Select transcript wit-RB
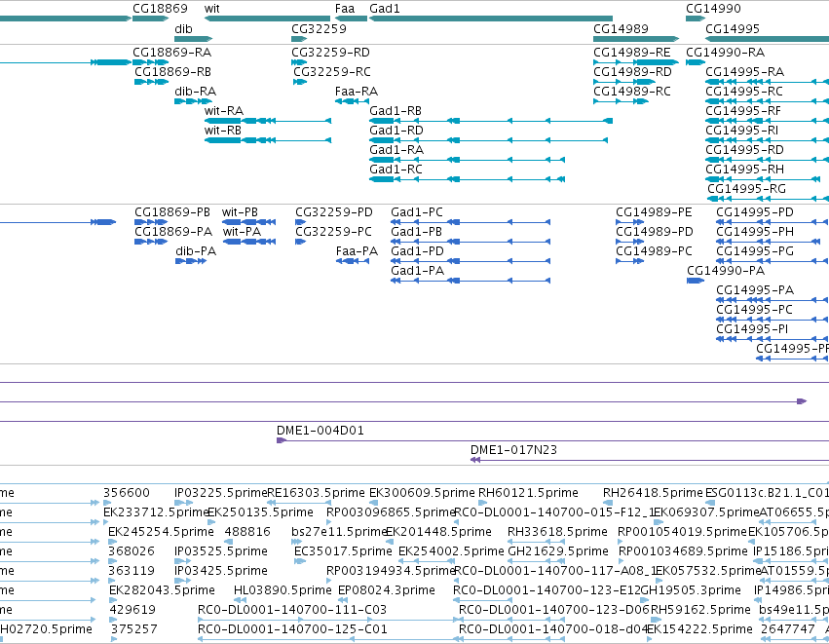 tap(268, 140)
